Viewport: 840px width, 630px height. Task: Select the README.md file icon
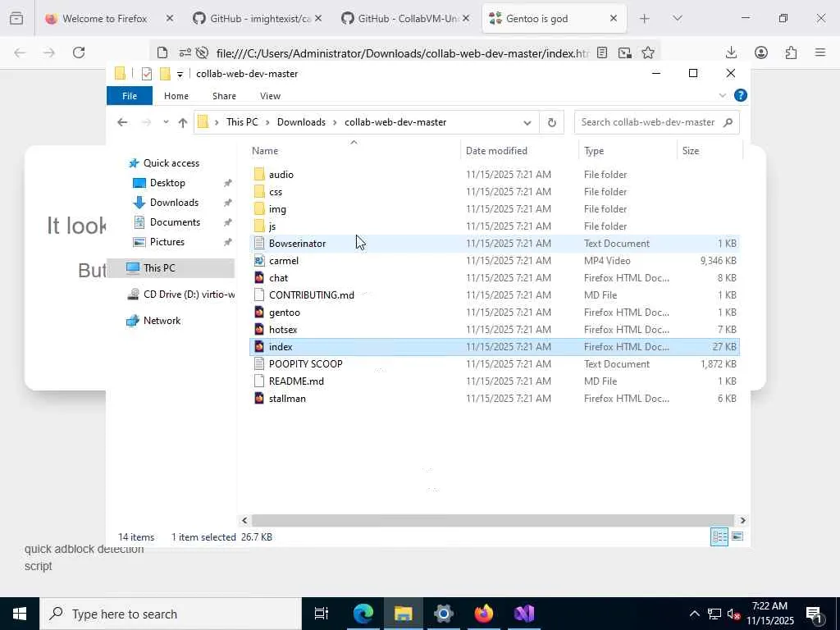(x=259, y=381)
